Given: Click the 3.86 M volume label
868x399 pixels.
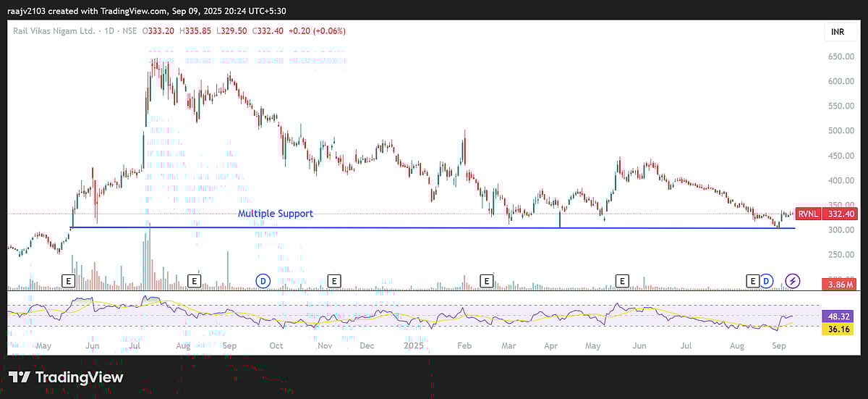Looking at the screenshot, I should pyautogui.click(x=839, y=285).
